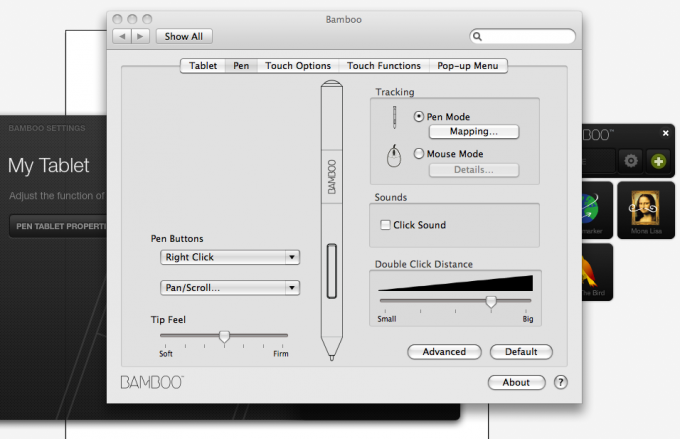
Task: Switch to the Touch Options tab
Action: (298, 66)
